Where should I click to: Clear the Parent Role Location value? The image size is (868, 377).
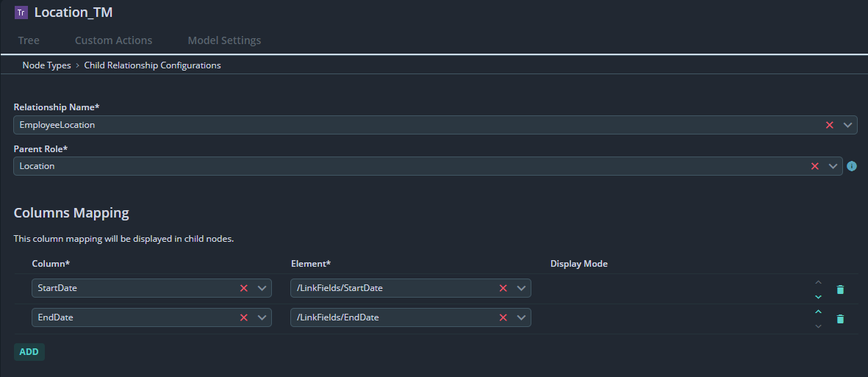[x=815, y=166]
